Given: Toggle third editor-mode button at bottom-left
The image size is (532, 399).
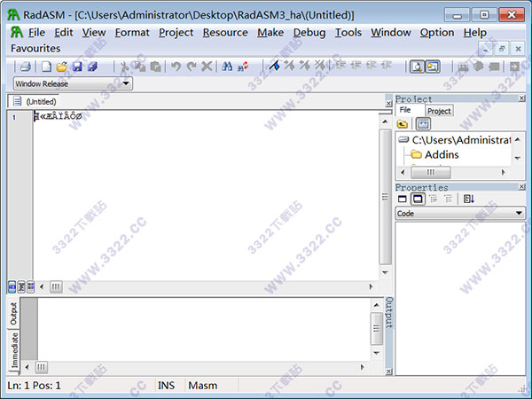Looking at the screenshot, I should coord(30,286).
